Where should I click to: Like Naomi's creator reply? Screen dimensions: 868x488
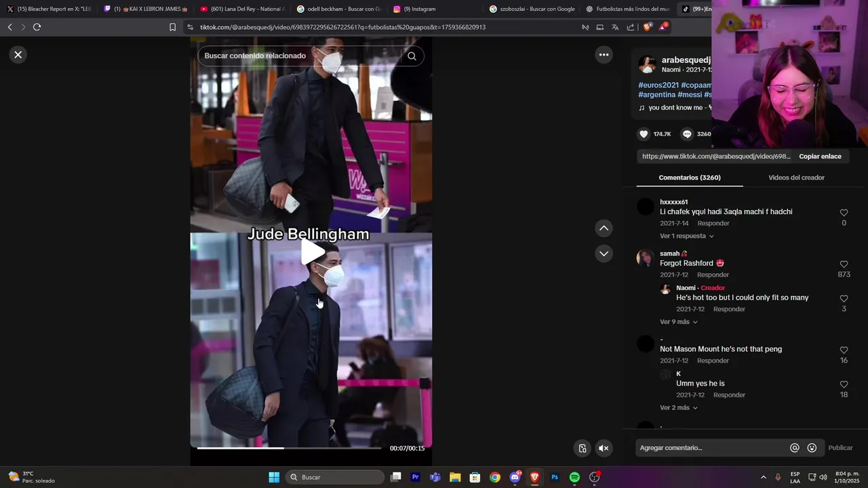(844, 299)
